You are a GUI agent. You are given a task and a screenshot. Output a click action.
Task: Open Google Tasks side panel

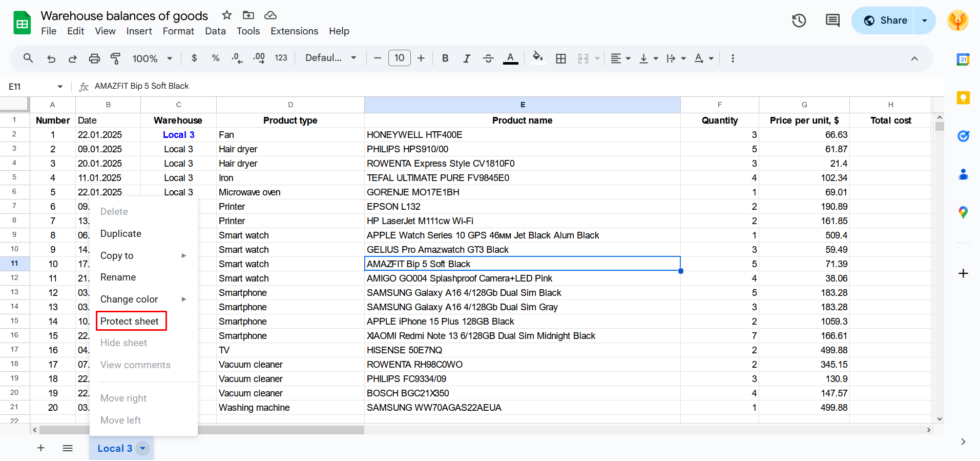(x=963, y=136)
